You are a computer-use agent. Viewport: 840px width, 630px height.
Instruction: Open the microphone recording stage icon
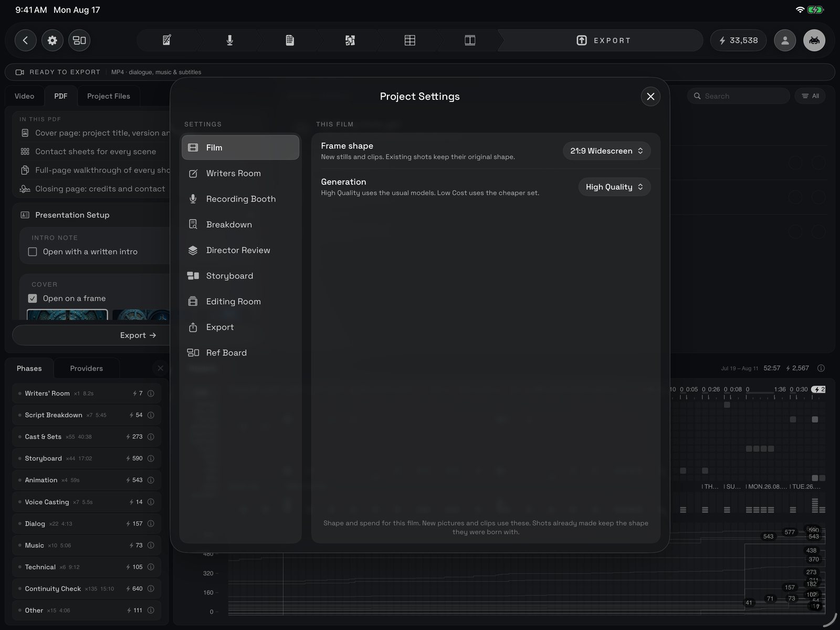coord(229,40)
